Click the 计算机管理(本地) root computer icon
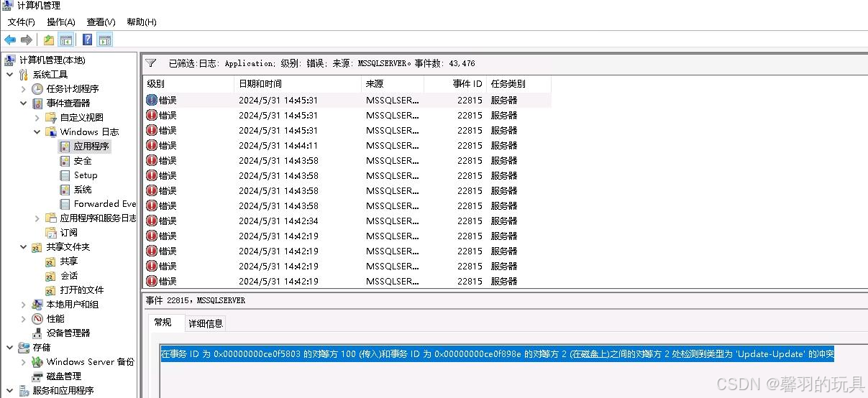 coord(10,60)
